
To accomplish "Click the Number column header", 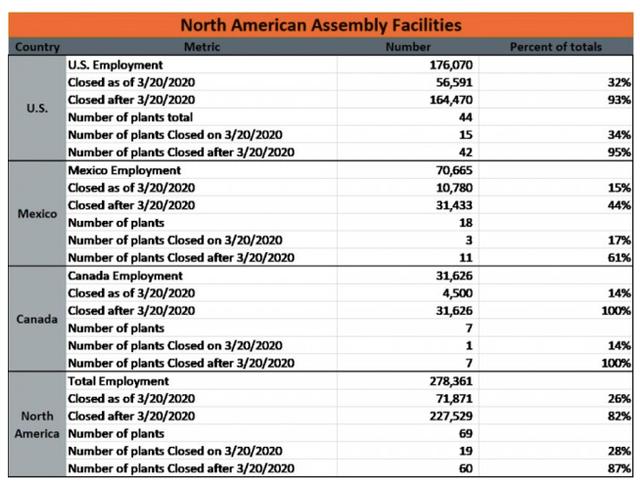I will 408,47.
